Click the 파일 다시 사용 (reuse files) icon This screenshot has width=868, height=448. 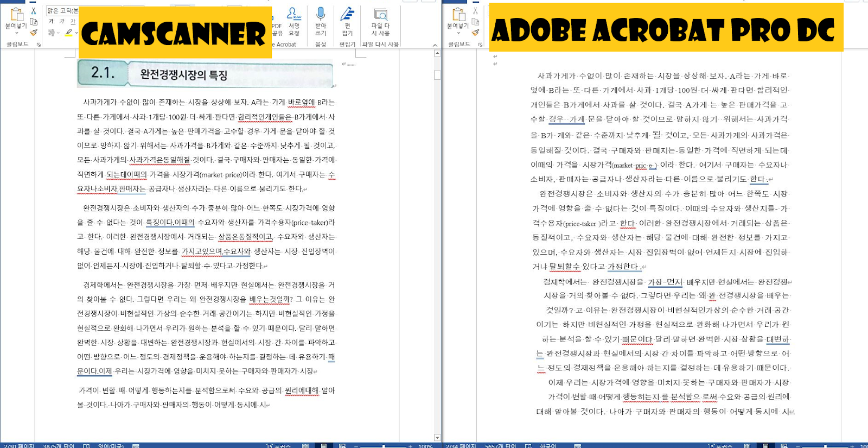[380, 22]
